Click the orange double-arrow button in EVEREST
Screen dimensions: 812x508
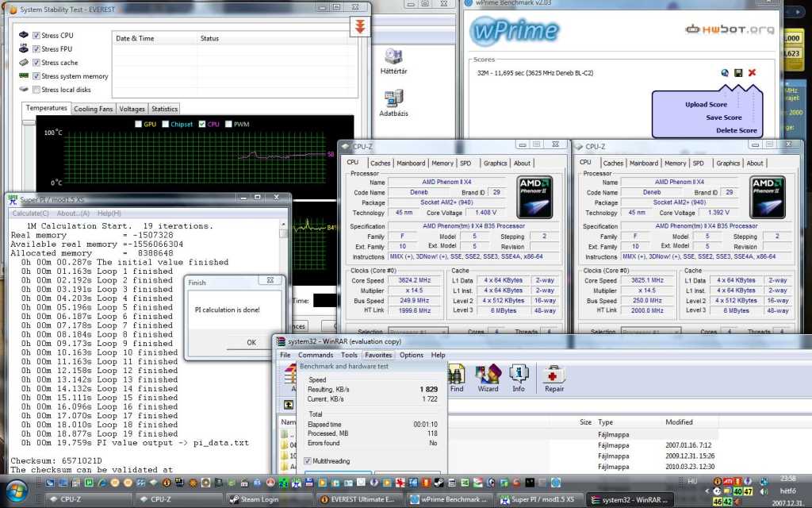coord(360,26)
